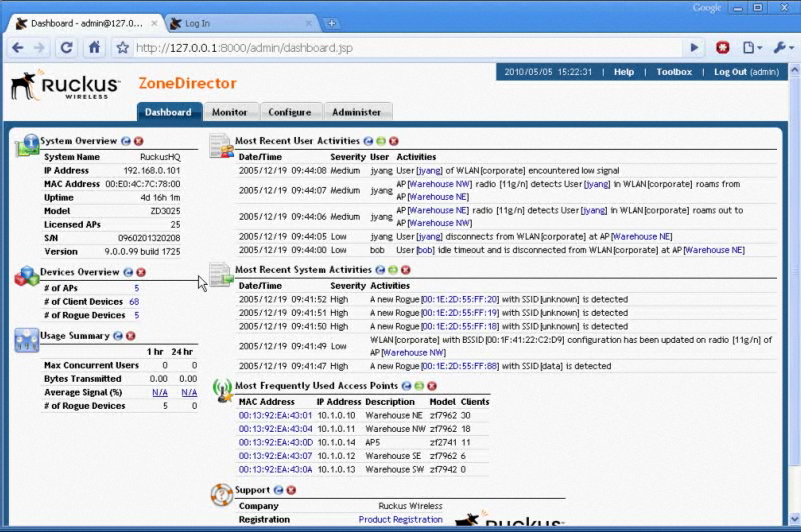Open AP MAC 00:13:92:EA:43:04 link

(275, 429)
